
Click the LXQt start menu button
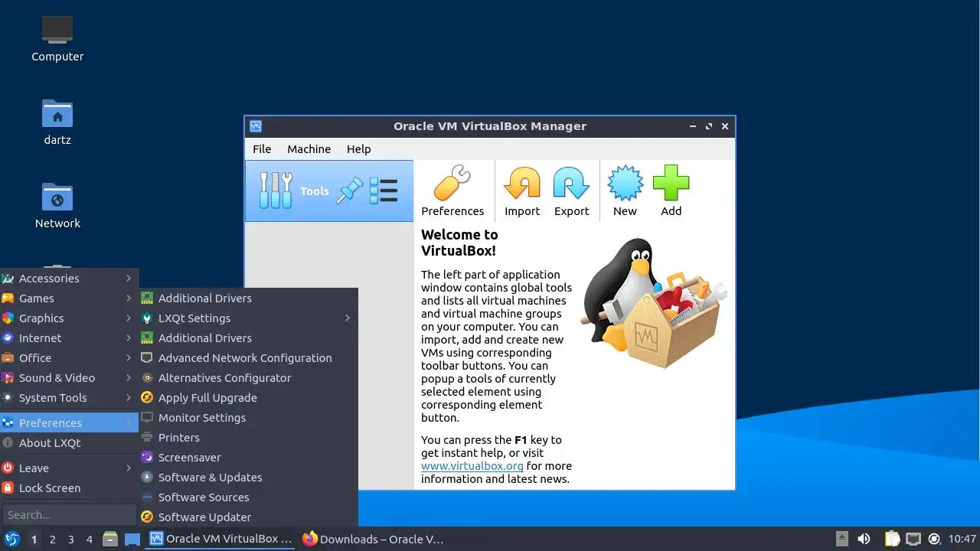11,539
